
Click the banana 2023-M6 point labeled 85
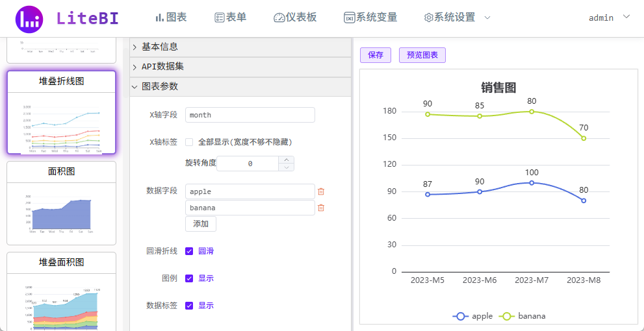pos(480,116)
